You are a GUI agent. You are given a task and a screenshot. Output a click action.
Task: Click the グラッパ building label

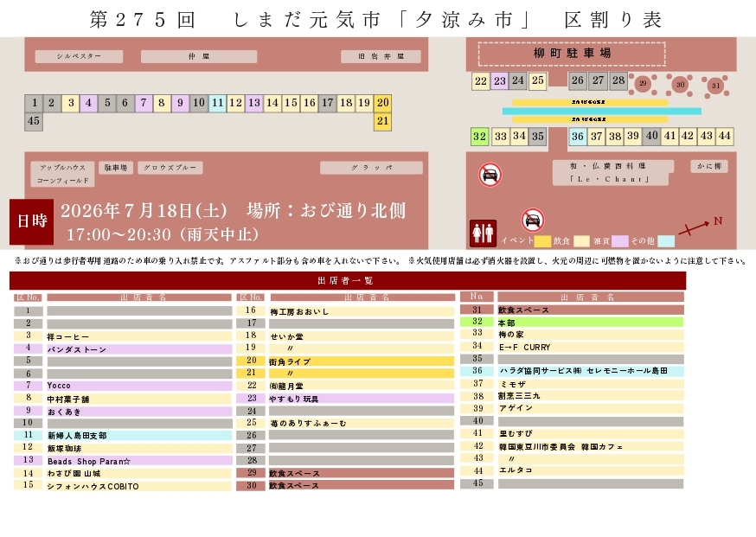[x=371, y=168]
